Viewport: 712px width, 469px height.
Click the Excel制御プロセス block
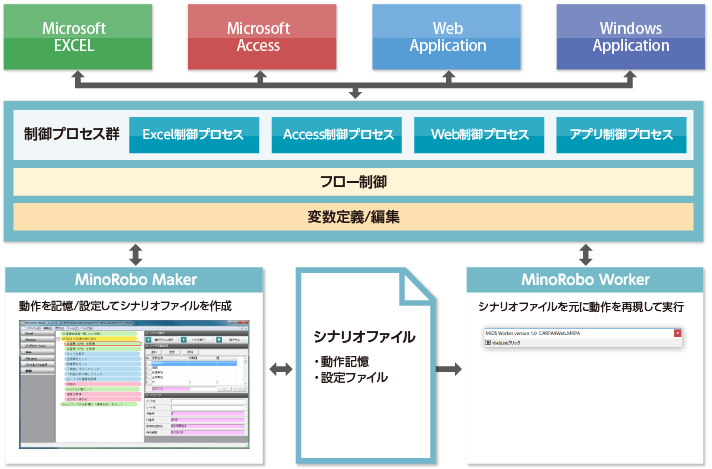pyautogui.click(x=194, y=135)
